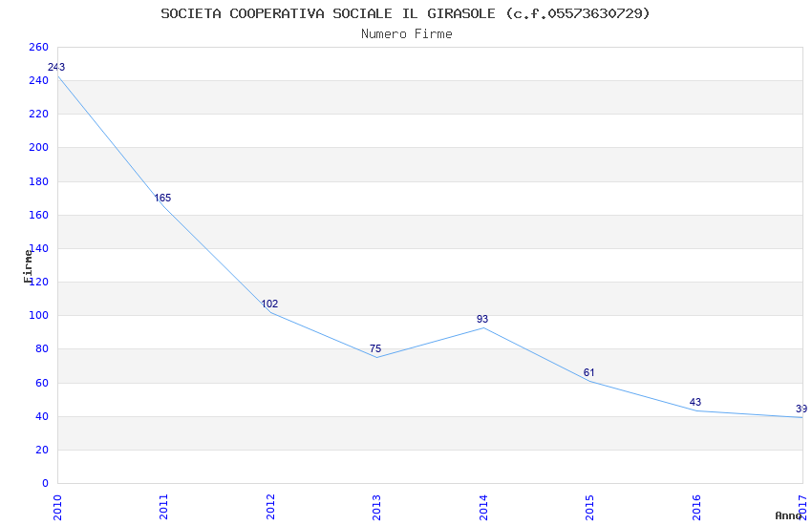Viewport: 812px width, 525px height.
Task: Click the 80 y-axis tick label
Action: pos(41,349)
